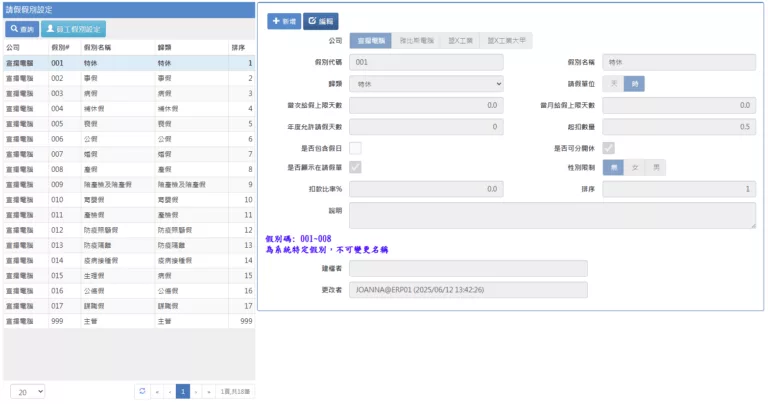Sort by the 排序 column header
This screenshot has height=404, width=768.
(x=238, y=47)
